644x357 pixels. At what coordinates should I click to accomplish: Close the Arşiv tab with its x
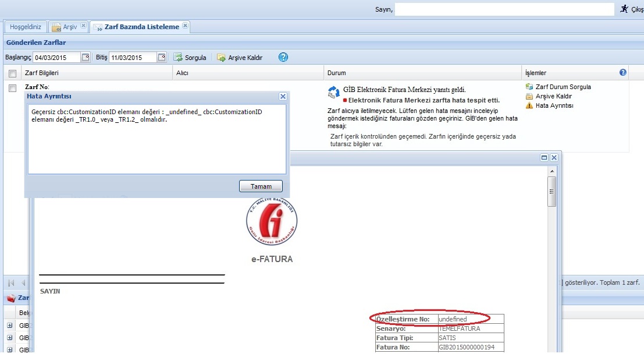point(83,26)
